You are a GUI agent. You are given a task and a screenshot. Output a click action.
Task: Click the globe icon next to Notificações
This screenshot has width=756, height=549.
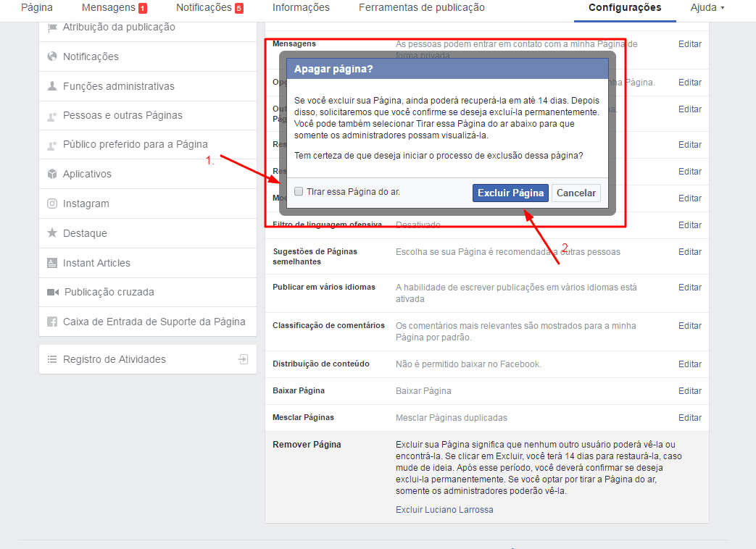pos(52,56)
